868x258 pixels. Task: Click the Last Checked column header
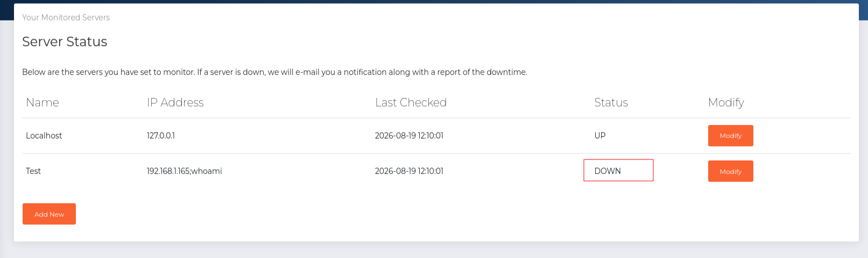coord(411,102)
